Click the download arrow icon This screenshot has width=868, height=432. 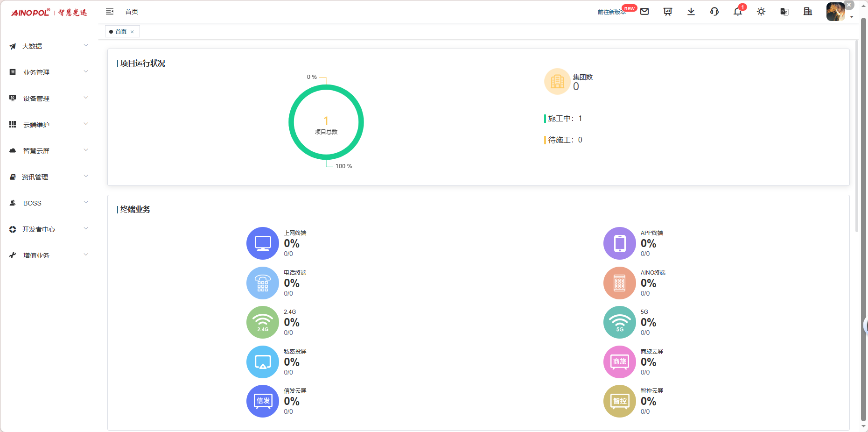(691, 12)
